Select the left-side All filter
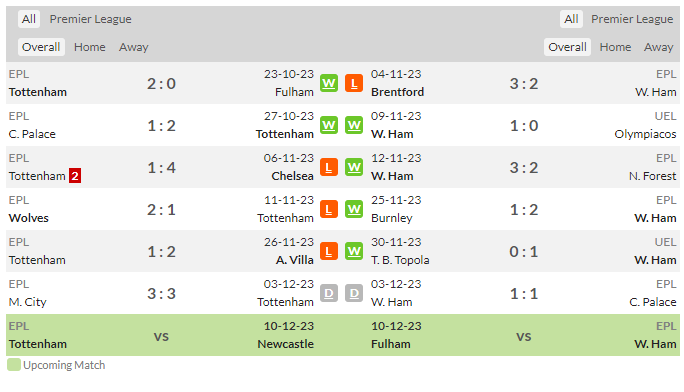This screenshot has width=684, height=392. tap(29, 19)
